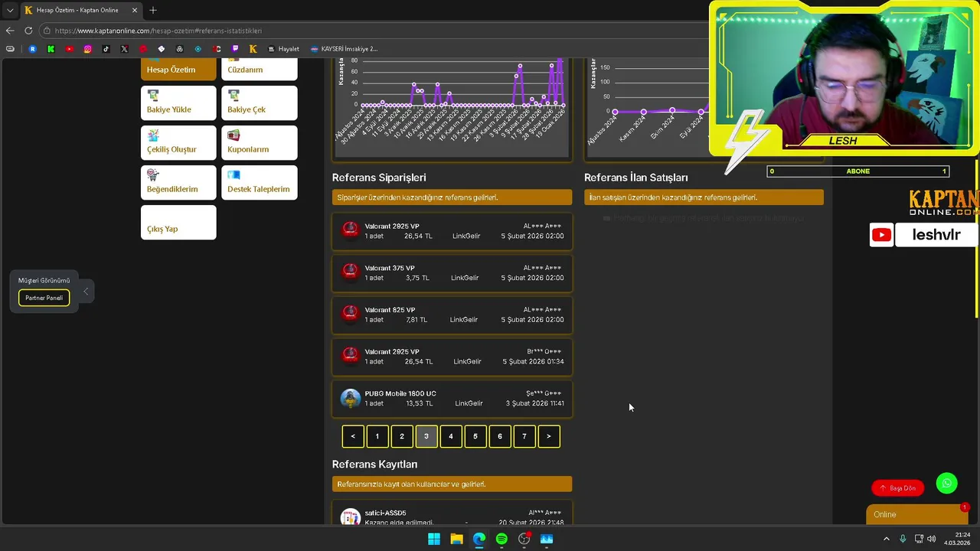980x551 pixels.
Task: Open the Online chat widget
Action: 917,514
